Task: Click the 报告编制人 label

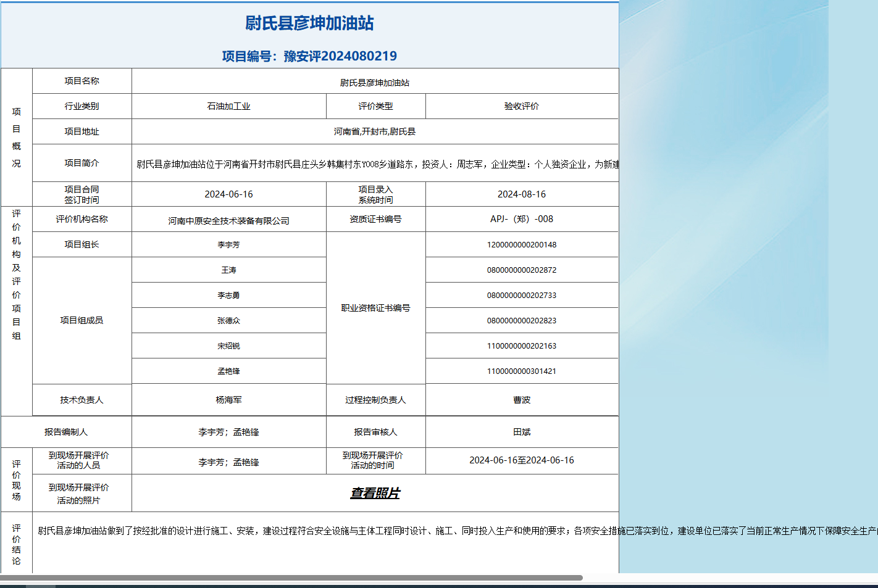Action: [x=66, y=432]
